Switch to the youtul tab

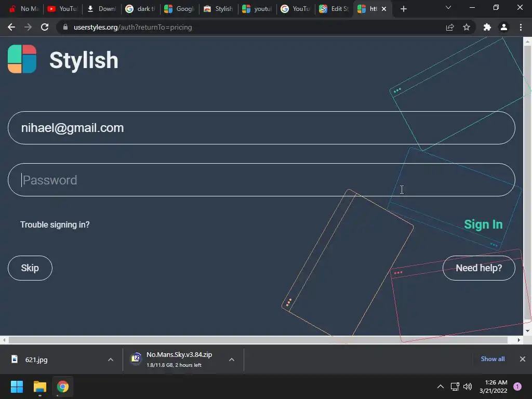[257, 9]
